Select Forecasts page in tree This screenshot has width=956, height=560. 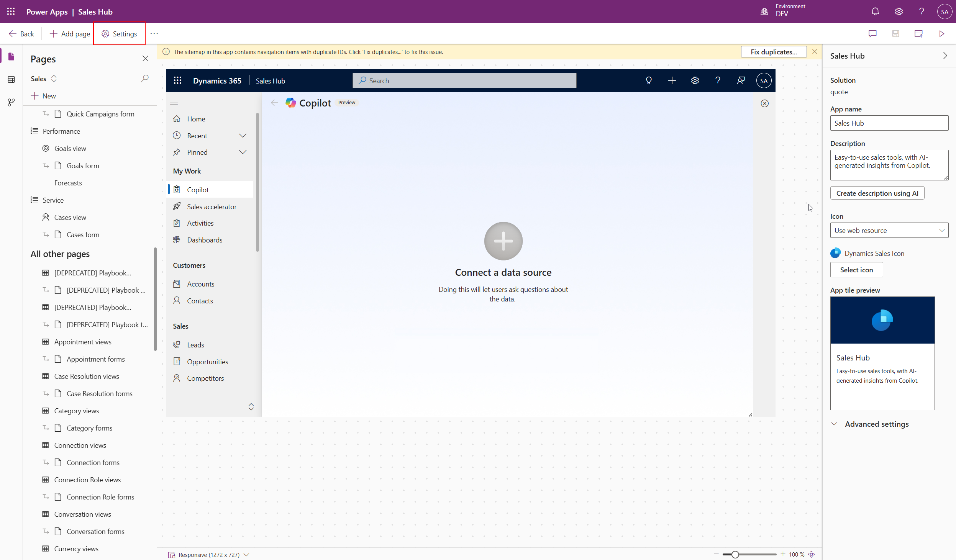click(68, 183)
